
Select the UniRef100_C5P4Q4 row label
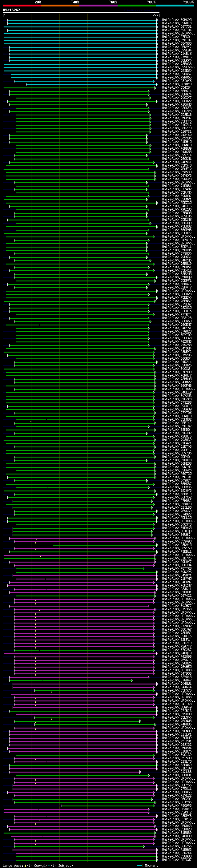point(177,457)
